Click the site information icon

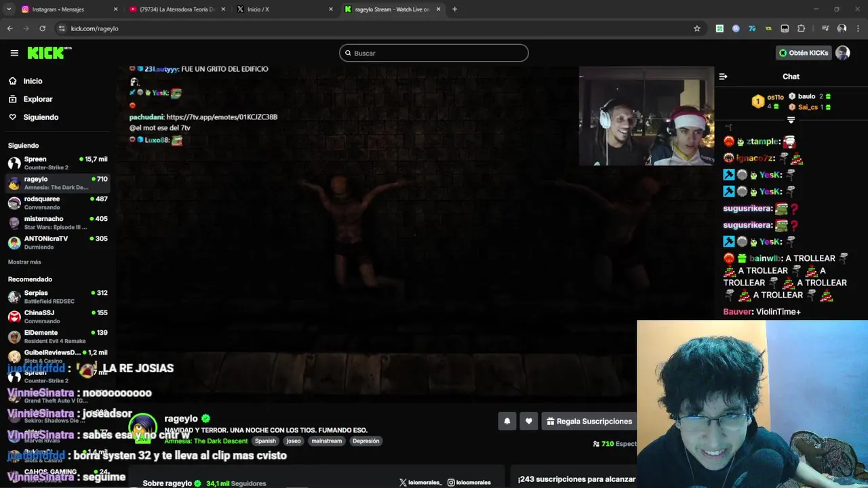[x=62, y=28]
